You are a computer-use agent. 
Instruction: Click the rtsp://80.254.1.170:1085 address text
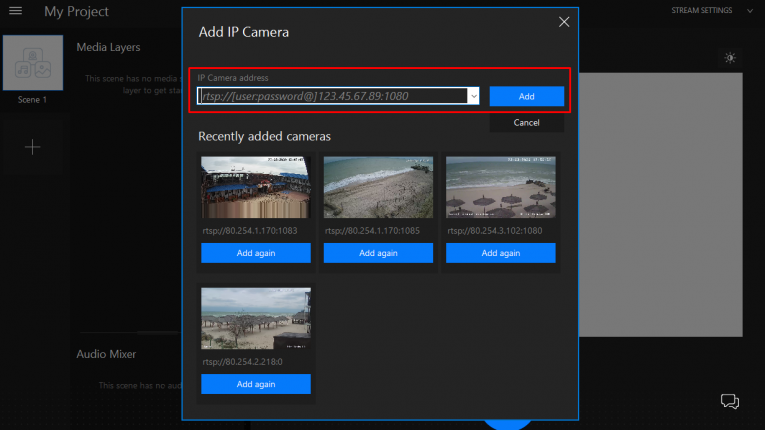click(x=372, y=230)
